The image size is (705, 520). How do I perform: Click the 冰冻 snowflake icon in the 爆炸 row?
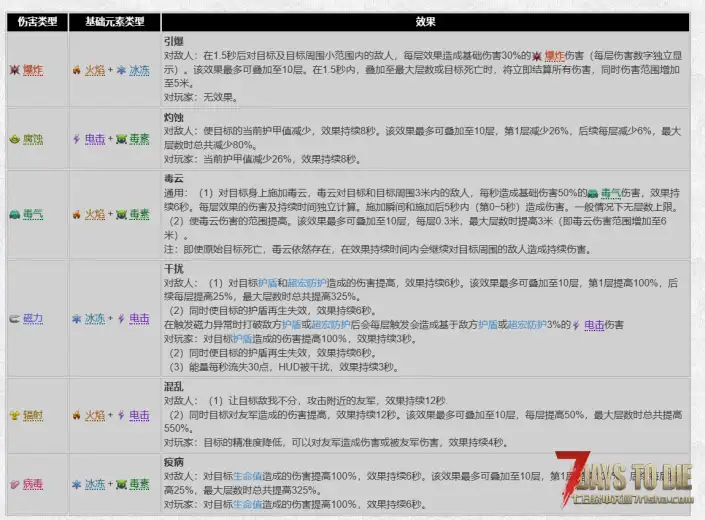click(x=121, y=70)
